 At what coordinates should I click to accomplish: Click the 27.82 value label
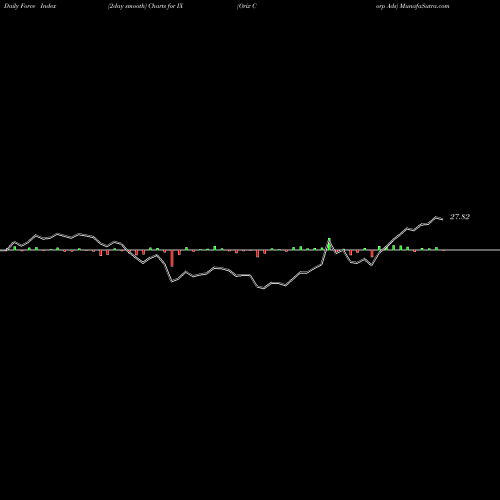click(x=460, y=217)
